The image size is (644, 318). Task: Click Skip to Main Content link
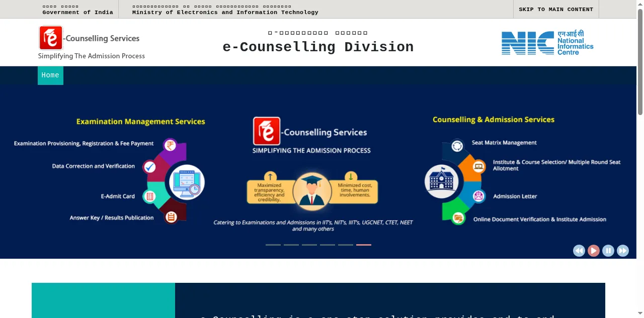click(x=556, y=10)
